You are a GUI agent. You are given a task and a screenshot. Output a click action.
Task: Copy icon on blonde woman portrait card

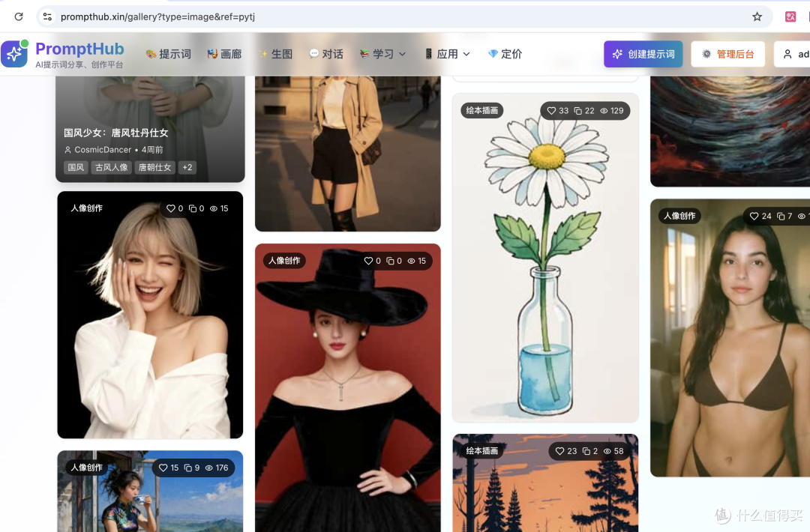(x=193, y=208)
